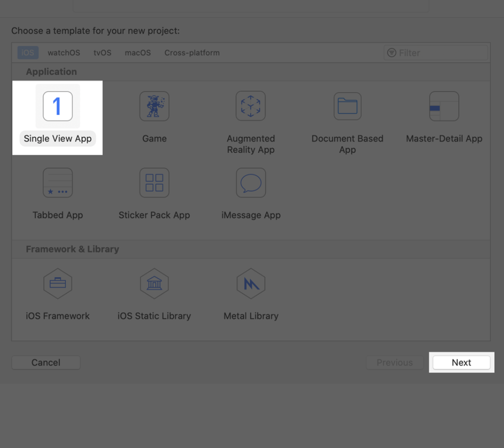Select the Master-Detail App icon
Viewport: 504px width, 448px height.
pos(444,106)
